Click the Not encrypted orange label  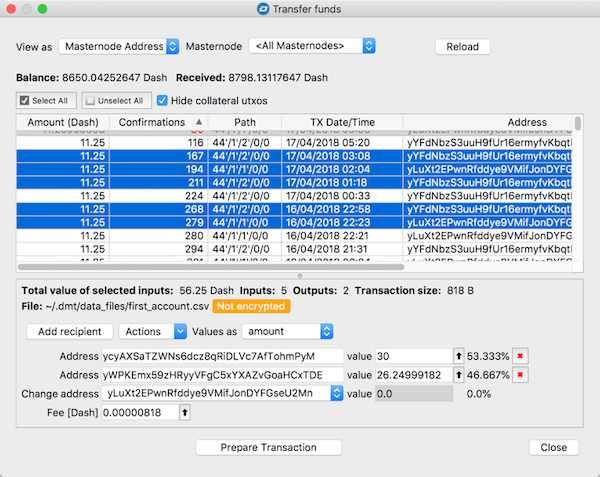pos(251,306)
